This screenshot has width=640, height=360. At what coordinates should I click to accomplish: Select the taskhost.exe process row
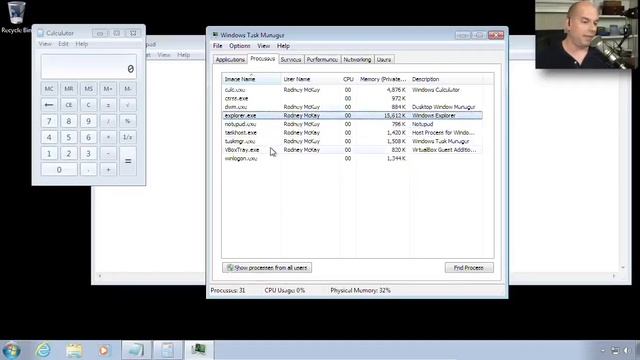point(352,133)
